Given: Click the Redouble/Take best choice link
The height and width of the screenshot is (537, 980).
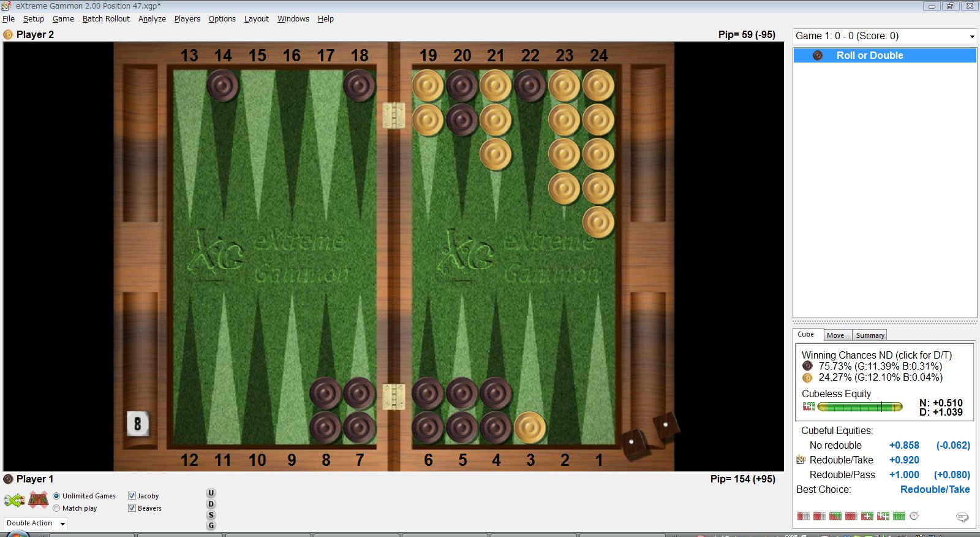Looking at the screenshot, I should (935, 490).
